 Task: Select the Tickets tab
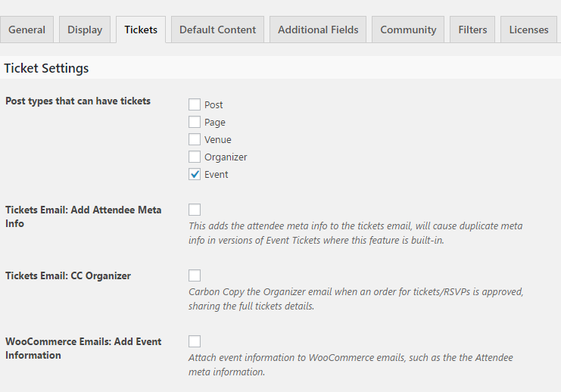tap(141, 30)
